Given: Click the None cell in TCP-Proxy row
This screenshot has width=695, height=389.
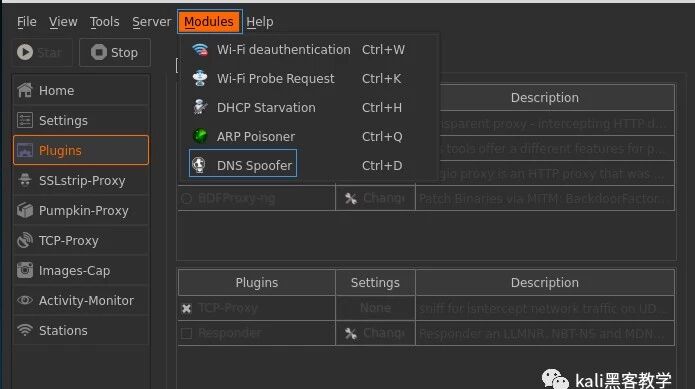Looking at the screenshot, I should pyautogui.click(x=375, y=308).
